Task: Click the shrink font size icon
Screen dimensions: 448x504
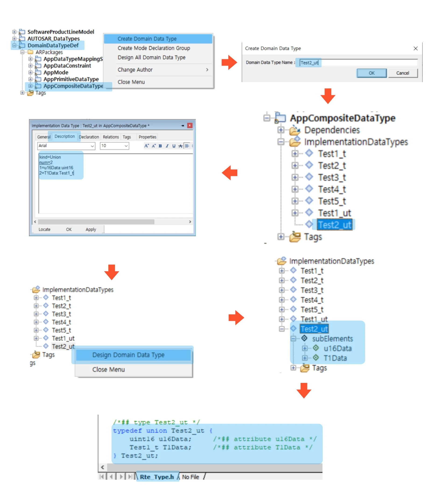Action: pos(154,146)
